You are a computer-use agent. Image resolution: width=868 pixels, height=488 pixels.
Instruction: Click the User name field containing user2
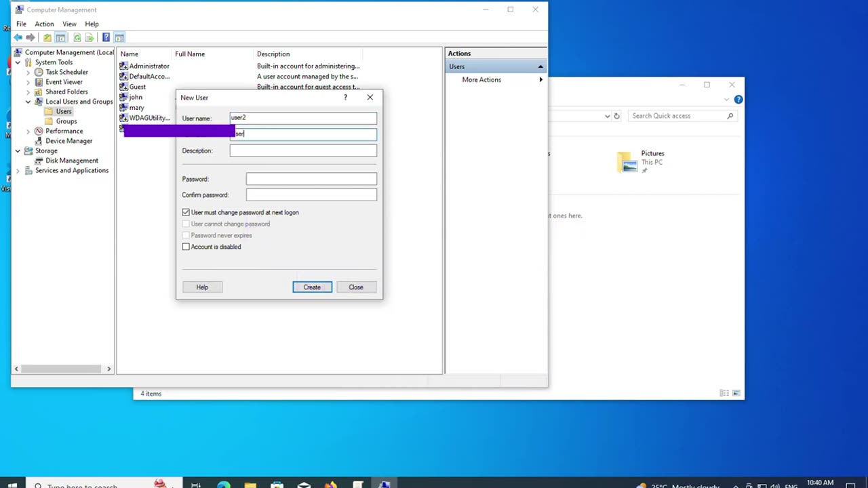[303, 118]
